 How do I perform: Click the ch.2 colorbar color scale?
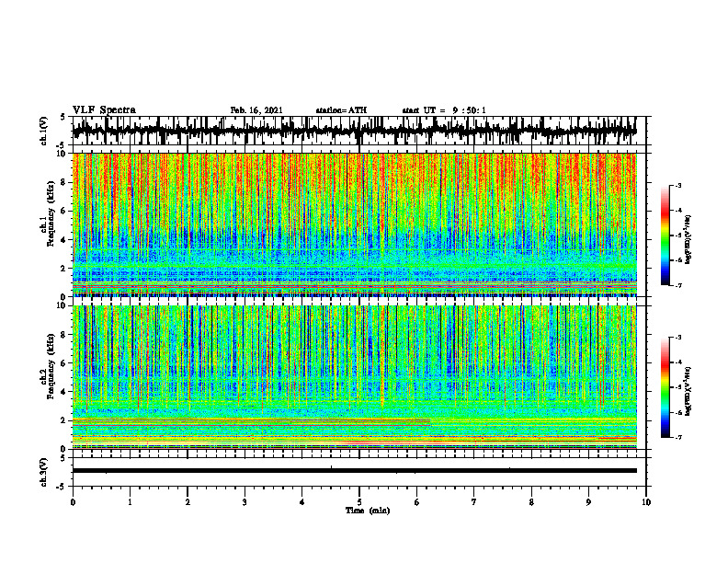click(x=665, y=387)
